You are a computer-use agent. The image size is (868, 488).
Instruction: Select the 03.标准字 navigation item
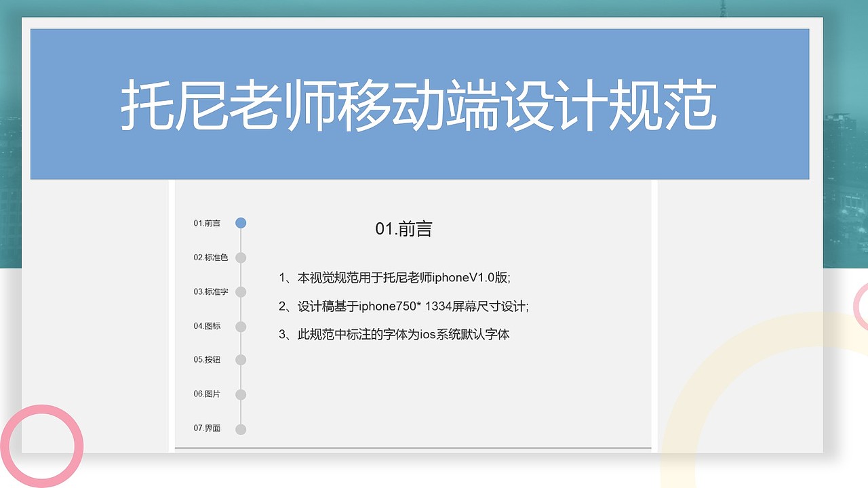(211, 291)
